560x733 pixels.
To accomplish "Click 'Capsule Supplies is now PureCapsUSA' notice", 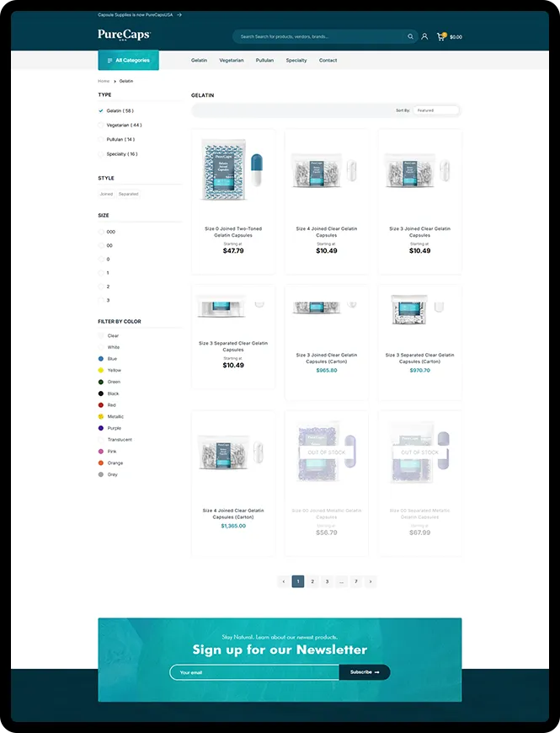I will (x=135, y=15).
